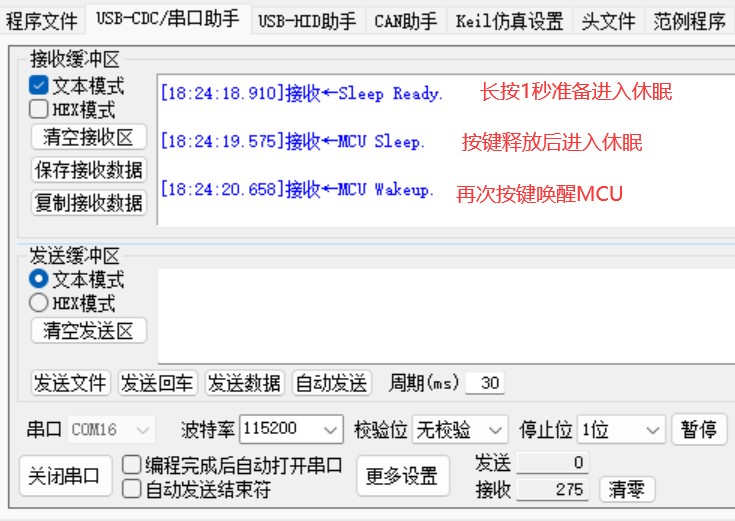Open the 范例程序 tab

(689, 21)
